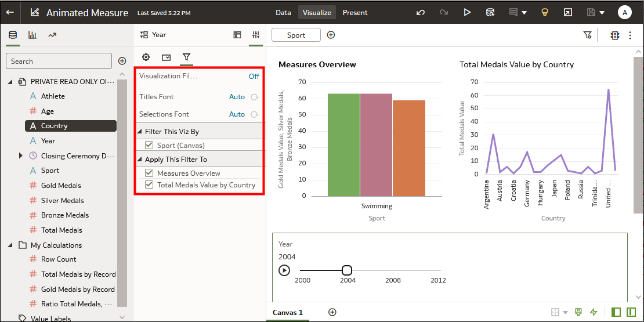Screen dimensions: 644x322
Task: Add a new canvas with plus icon
Action: click(x=332, y=312)
